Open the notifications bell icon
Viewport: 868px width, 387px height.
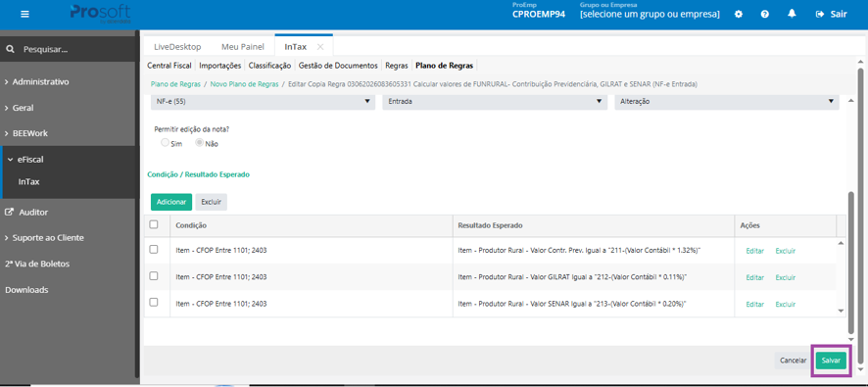click(793, 14)
